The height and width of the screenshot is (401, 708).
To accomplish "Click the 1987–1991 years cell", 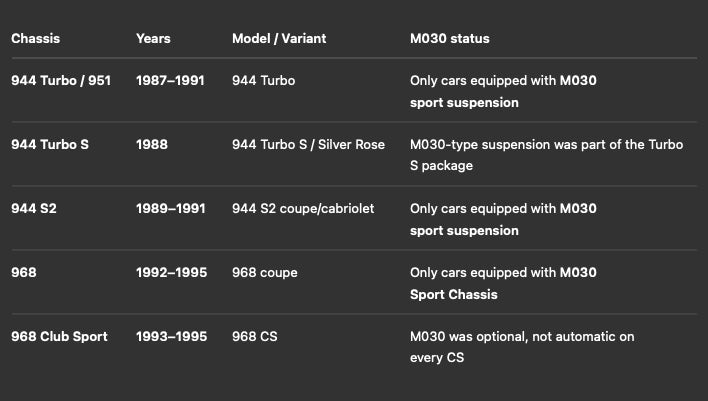I will point(170,81).
